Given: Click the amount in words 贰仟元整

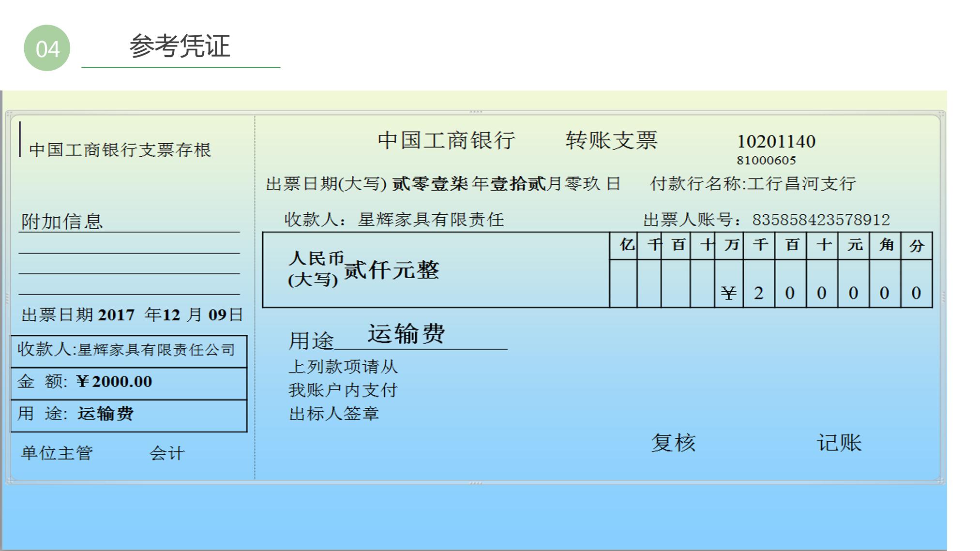Looking at the screenshot, I should [391, 269].
